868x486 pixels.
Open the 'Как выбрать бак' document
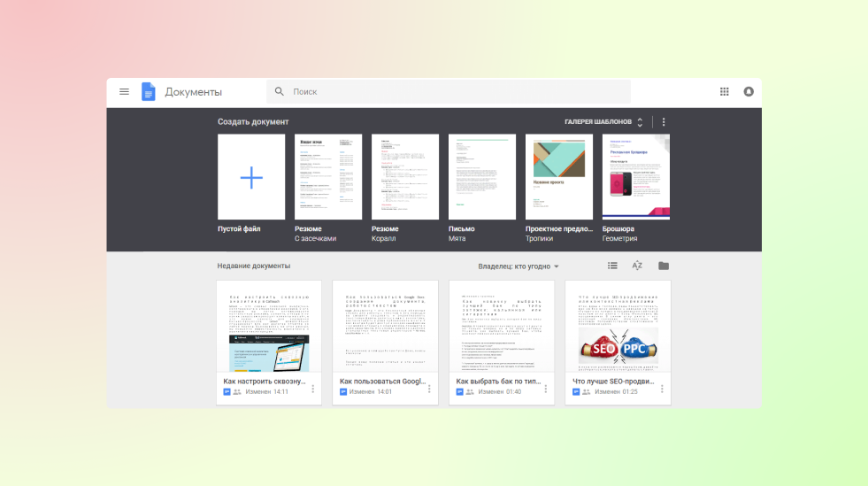pyautogui.click(x=502, y=328)
